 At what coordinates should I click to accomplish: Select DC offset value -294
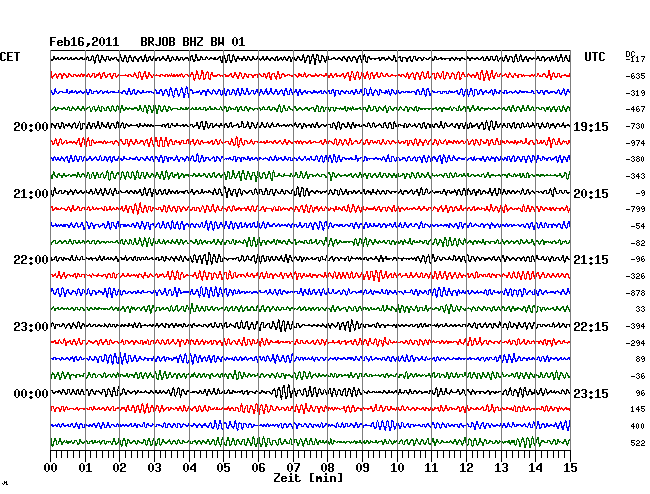pyautogui.click(x=635, y=343)
